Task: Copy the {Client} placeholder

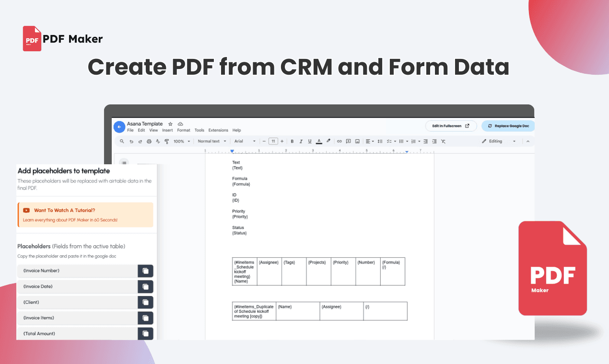Action: point(145,302)
